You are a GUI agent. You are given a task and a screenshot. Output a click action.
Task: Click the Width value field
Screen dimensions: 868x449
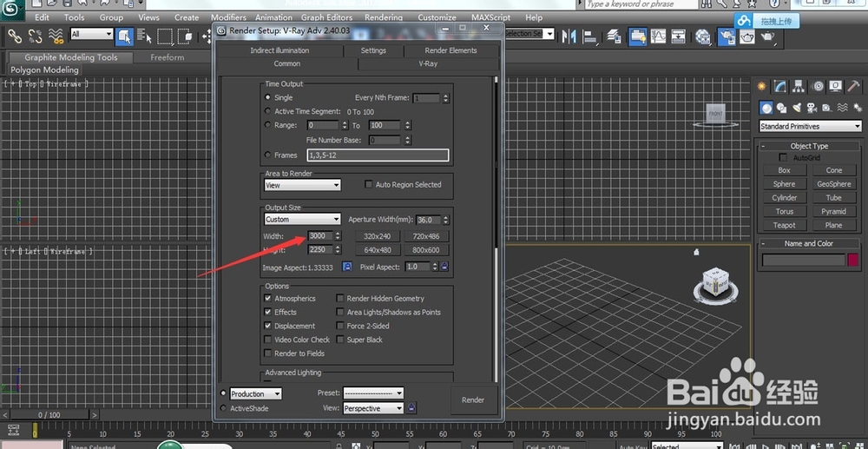(x=320, y=236)
